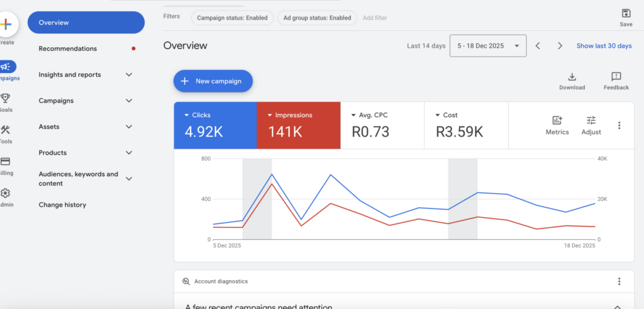
Task: Open scorecard three-dot more menu
Action: pyautogui.click(x=619, y=125)
